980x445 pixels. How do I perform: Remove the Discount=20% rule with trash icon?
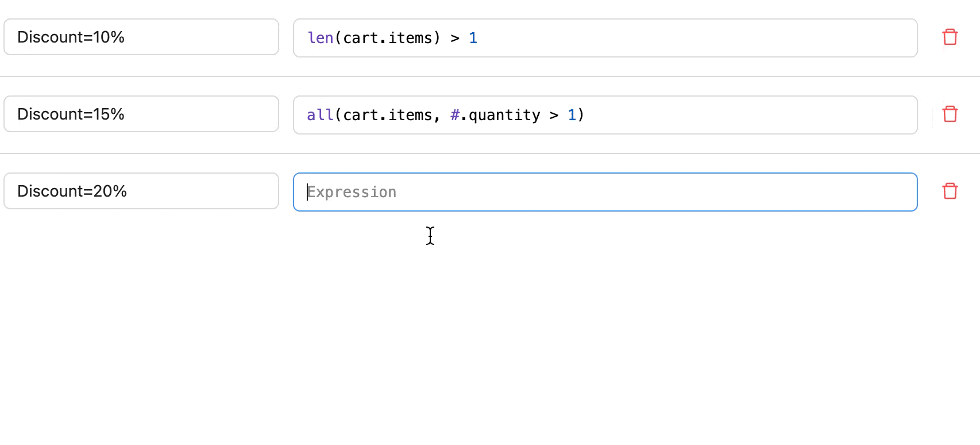pyautogui.click(x=950, y=191)
